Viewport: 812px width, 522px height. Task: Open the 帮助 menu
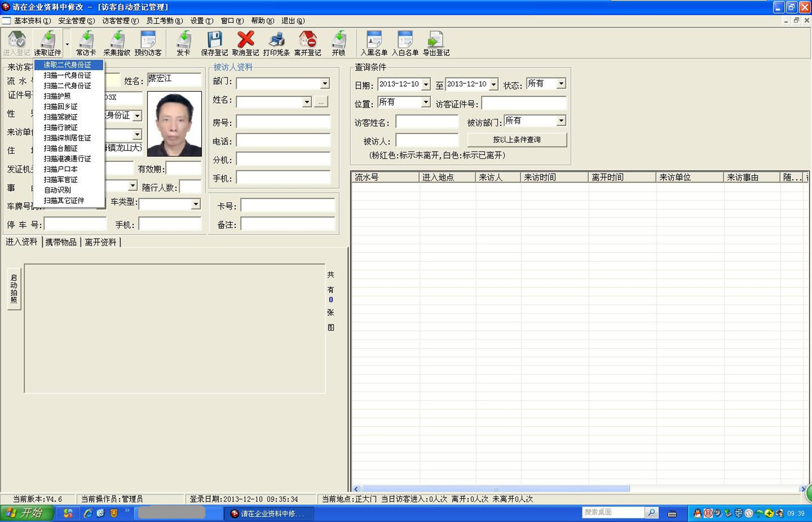click(x=263, y=21)
